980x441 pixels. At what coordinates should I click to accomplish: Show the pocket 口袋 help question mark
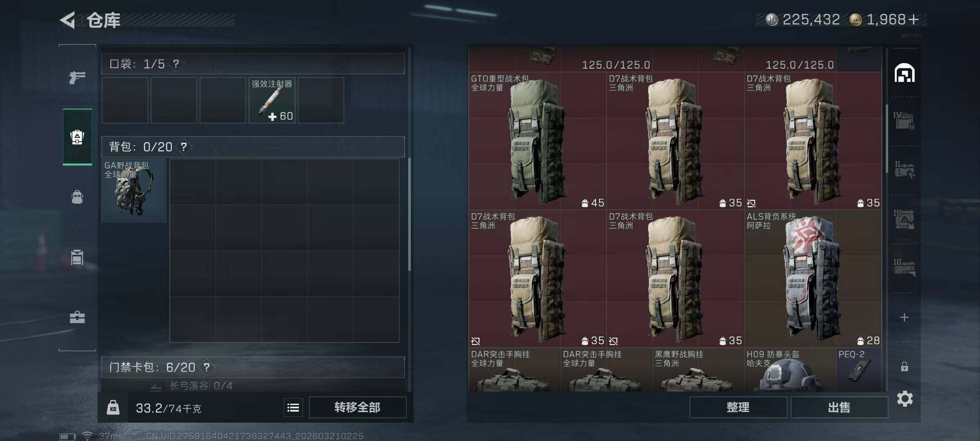pyautogui.click(x=176, y=64)
